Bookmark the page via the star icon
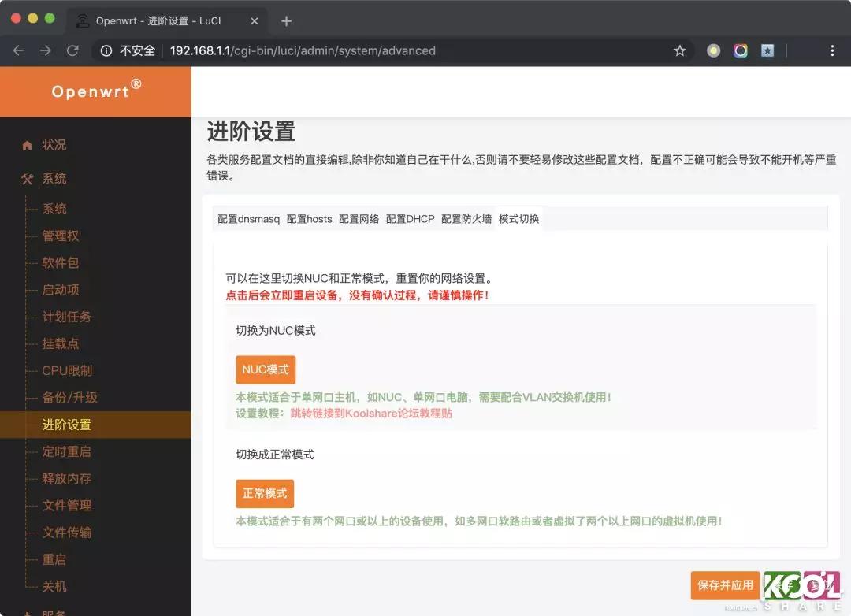Screen dimensions: 851x616 click(679, 50)
